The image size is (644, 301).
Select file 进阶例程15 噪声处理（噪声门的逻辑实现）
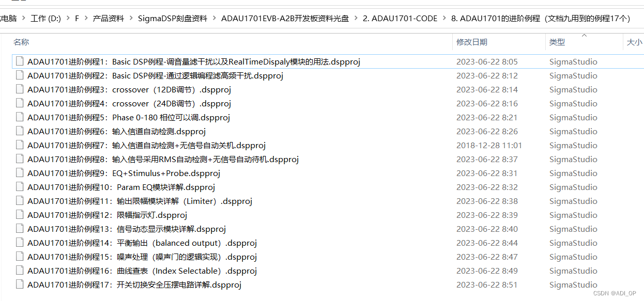[x=142, y=257]
